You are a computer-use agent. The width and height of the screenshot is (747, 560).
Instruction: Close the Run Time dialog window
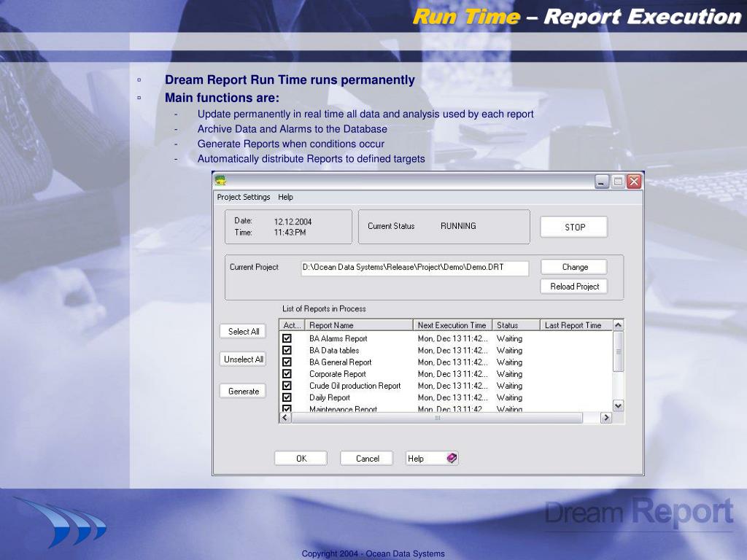634,182
